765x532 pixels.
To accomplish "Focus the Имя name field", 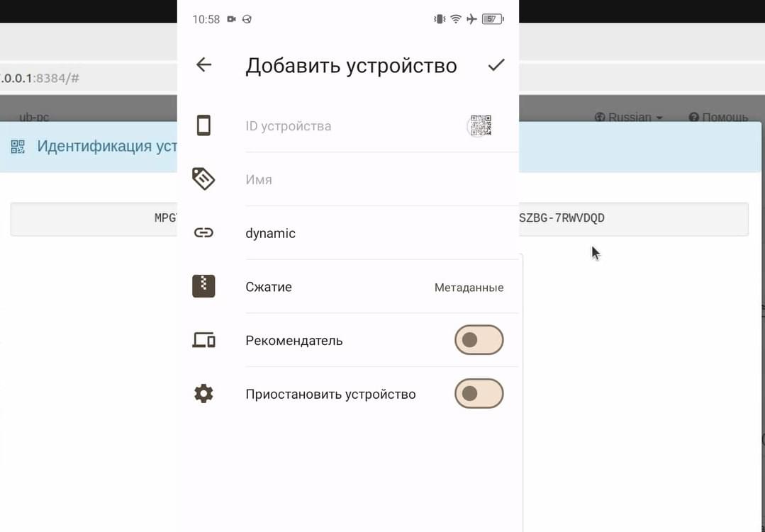I will [x=381, y=179].
